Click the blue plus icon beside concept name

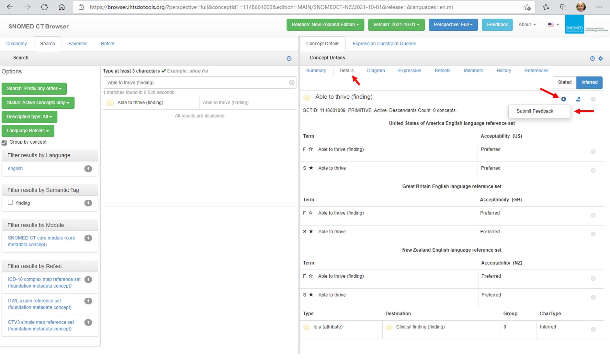(x=563, y=99)
